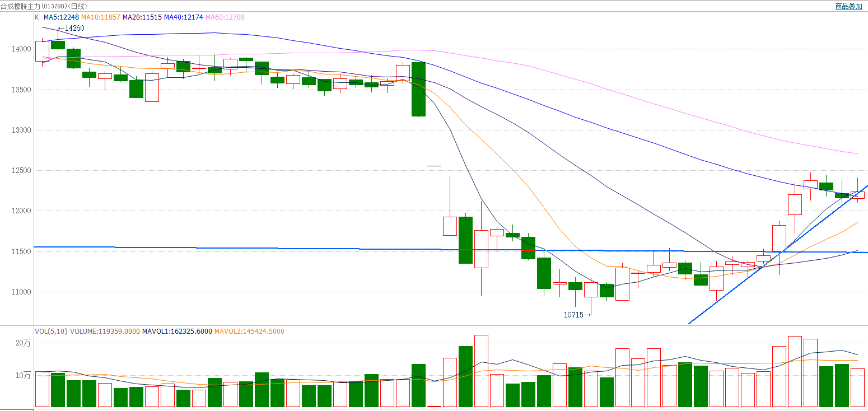The height and width of the screenshot is (411, 868).
Task: Click the 10万 volume axis label
Action: (x=23, y=375)
